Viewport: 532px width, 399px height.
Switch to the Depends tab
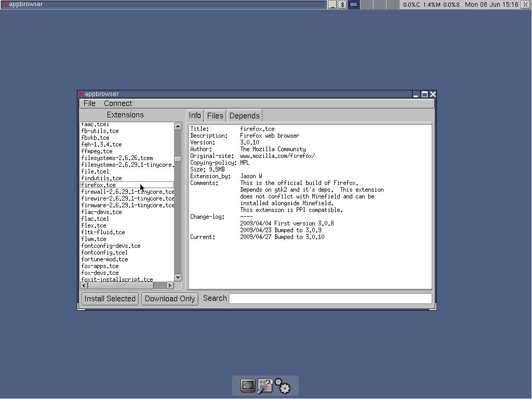(x=244, y=116)
